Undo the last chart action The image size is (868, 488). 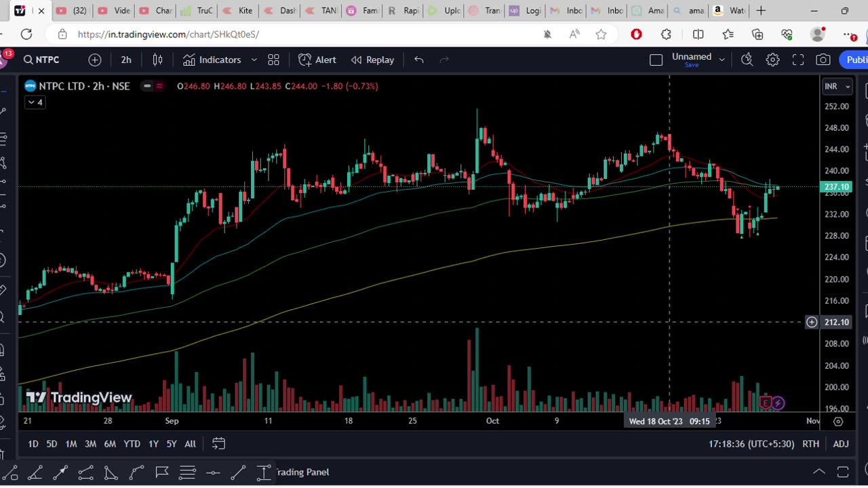[419, 60]
